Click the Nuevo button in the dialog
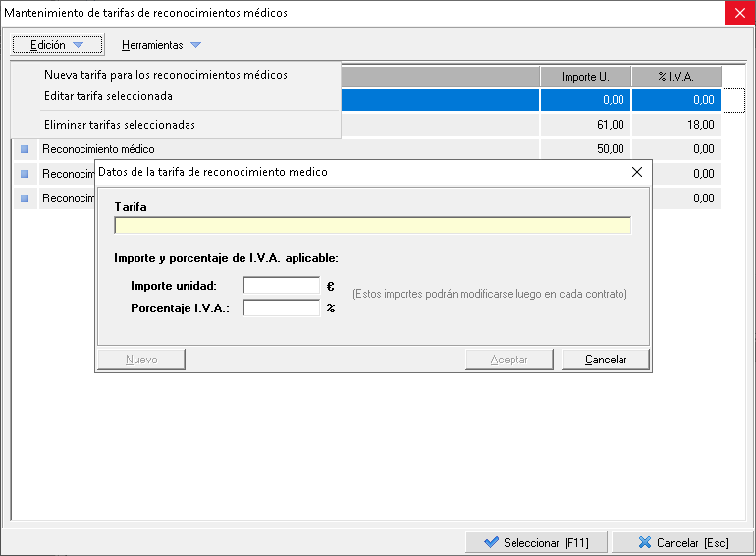The width and height of the screenshot is (756, 556). [x=141, y=360]
